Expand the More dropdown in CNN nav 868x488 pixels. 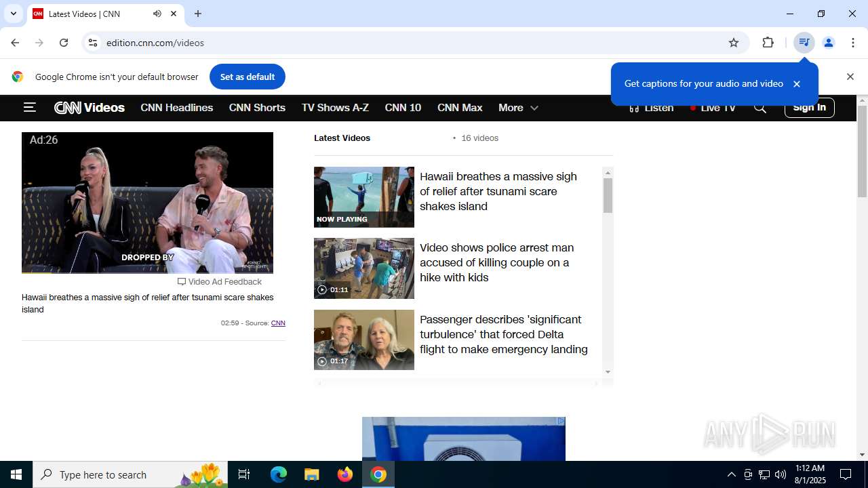518,107
